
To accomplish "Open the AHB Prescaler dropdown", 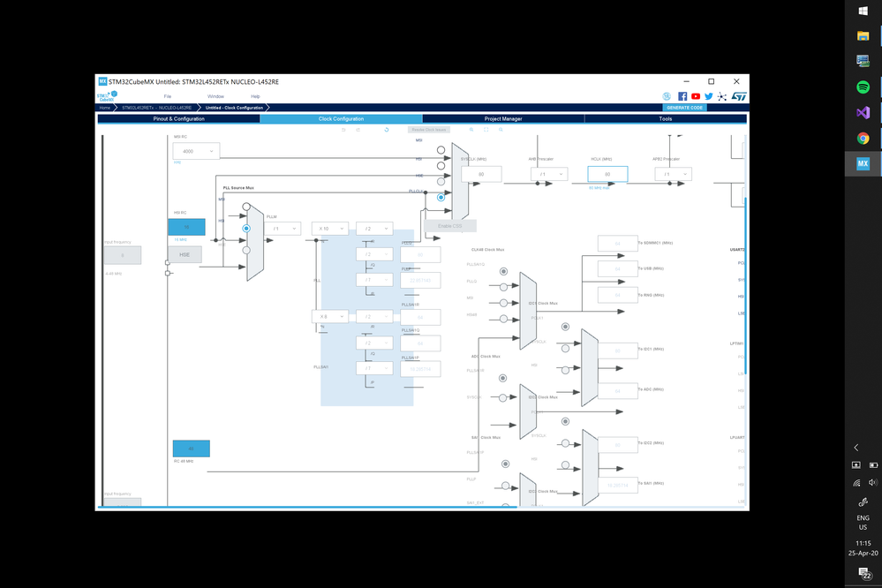I will pyautogui.click(x=549, y=174).
